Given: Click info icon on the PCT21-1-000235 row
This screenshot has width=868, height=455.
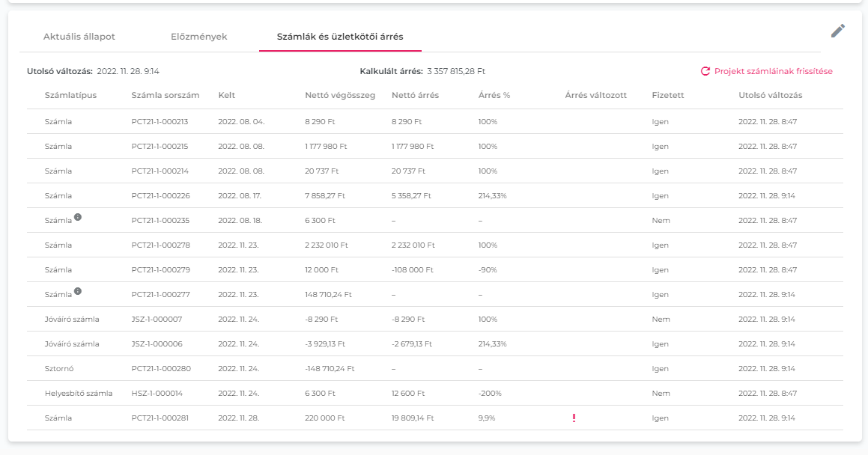Looking at the screenshot, I should (78, 217).
